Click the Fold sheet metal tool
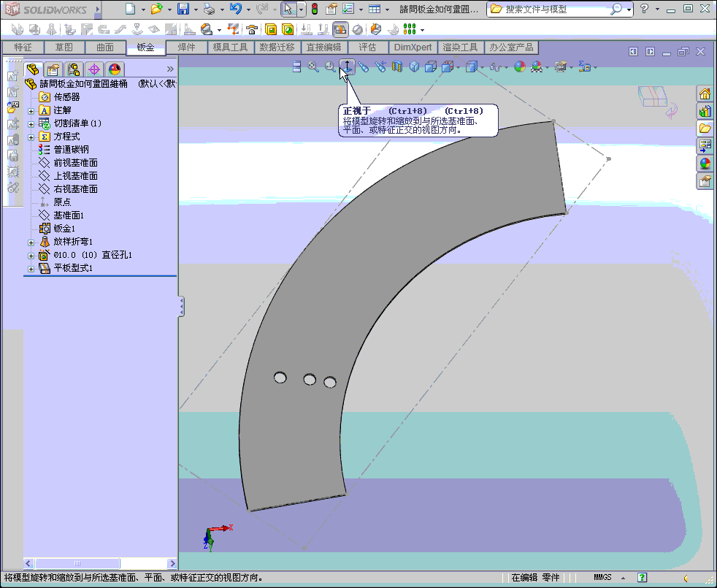Image resolution: width=717 pixels, height=588 pixels. (x=323, y=30)
